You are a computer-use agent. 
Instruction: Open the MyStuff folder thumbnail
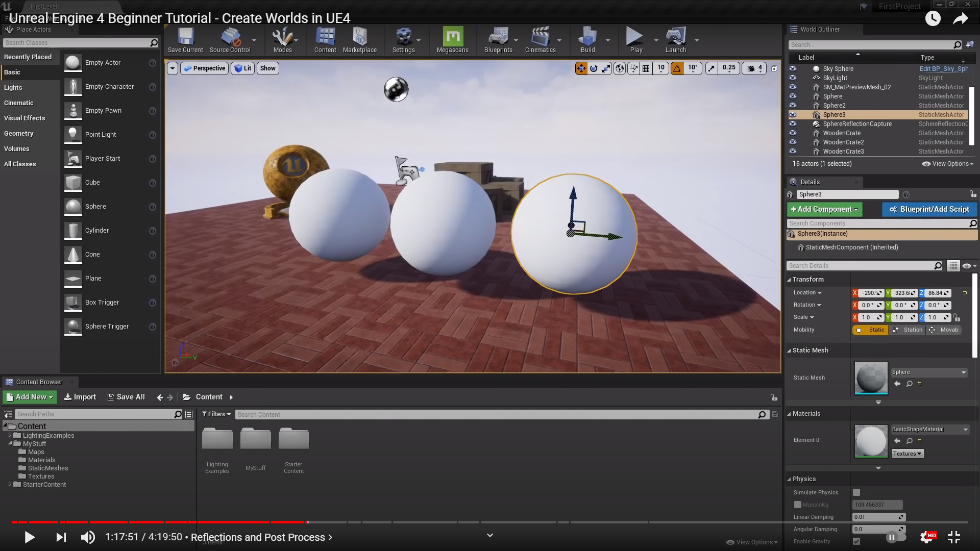[255, 440]
